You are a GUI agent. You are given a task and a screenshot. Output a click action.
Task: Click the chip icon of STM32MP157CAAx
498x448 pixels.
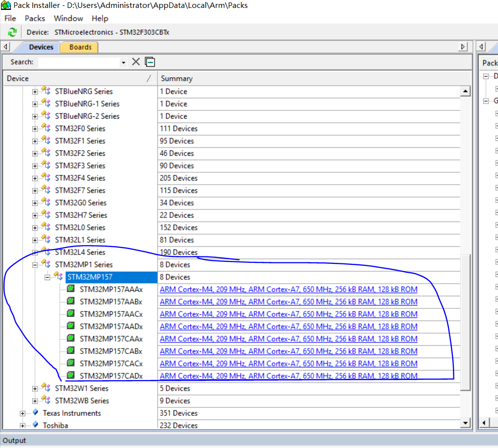pyautogui.click(x=71, y=338)
